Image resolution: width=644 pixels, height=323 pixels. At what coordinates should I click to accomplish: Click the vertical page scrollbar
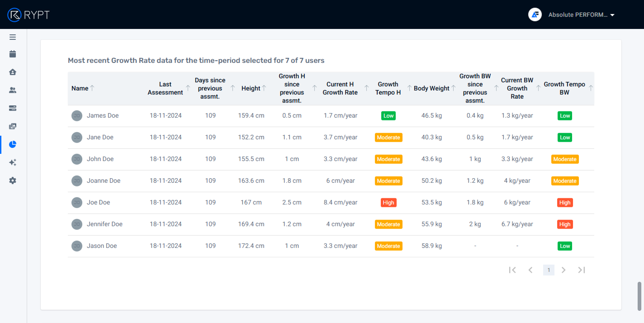[639, 296]
